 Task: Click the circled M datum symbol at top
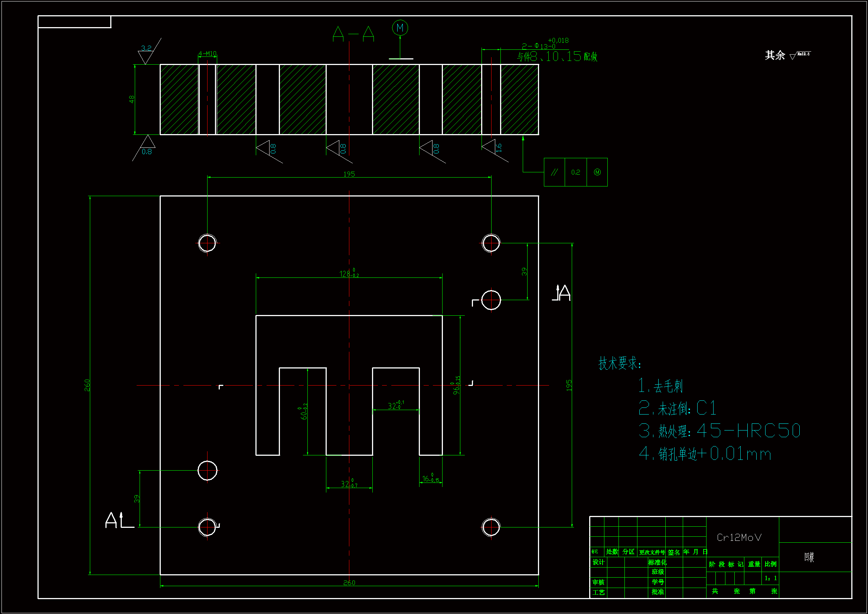tap(399, 28)
